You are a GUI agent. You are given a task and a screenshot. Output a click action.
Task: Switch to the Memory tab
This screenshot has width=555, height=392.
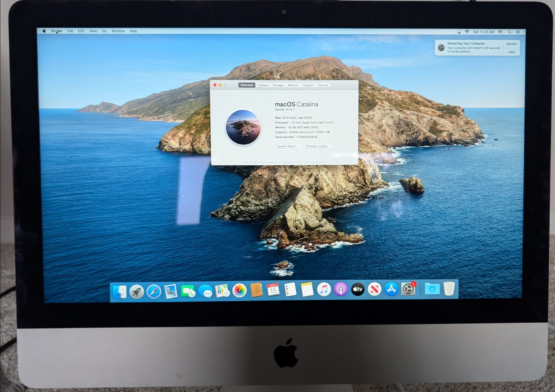(x=293, y=85)
